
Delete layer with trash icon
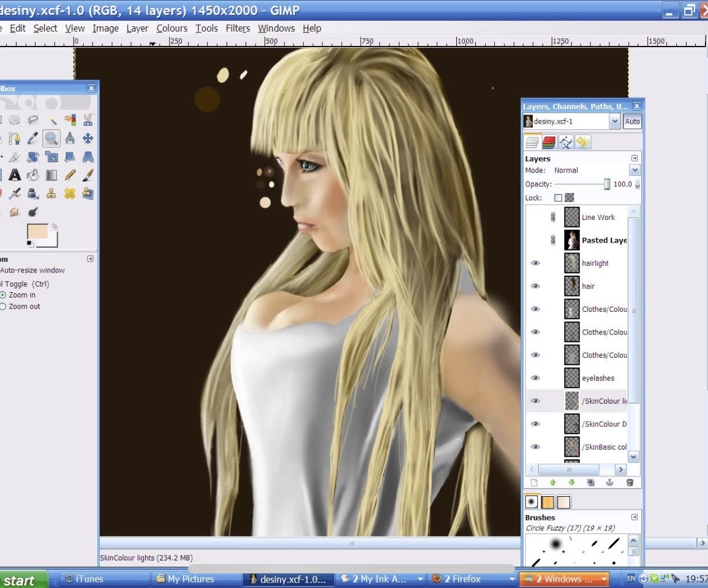coord(630,483)
